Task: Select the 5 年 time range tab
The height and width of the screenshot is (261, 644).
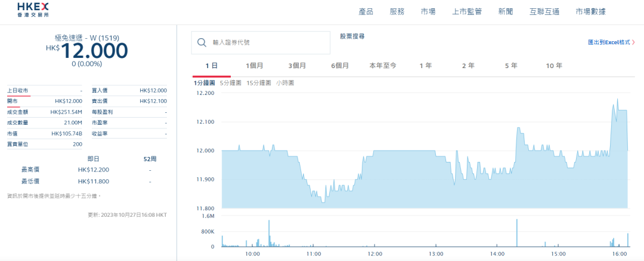Action: [x=511, y=66]
